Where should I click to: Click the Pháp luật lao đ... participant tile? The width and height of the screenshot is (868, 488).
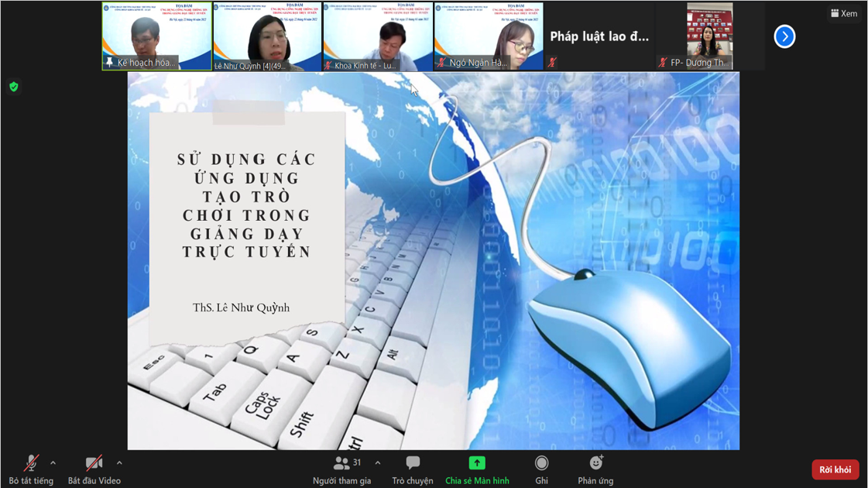click(599, 36)
